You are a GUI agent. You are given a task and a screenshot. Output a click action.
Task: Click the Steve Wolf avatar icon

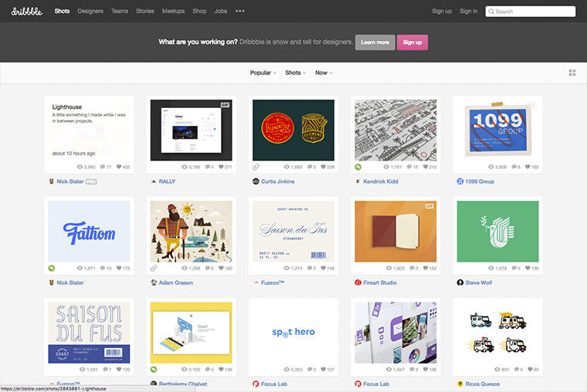click(x=460, y=282)
